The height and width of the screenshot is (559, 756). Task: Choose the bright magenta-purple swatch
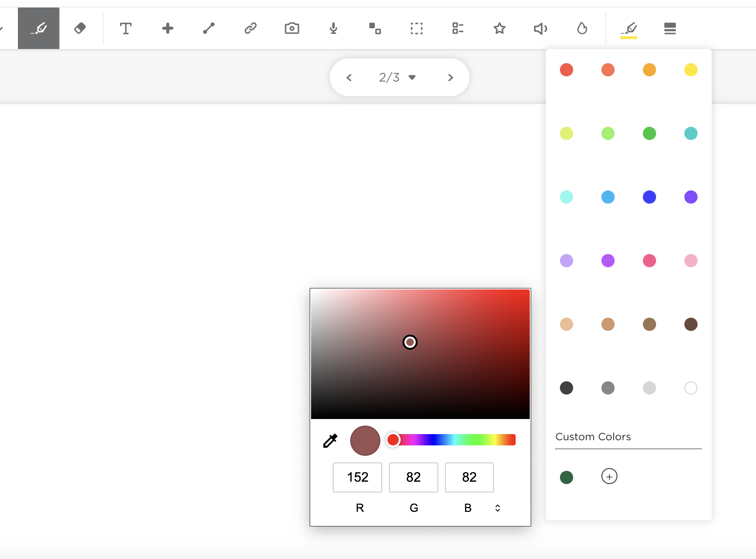click(608, 261)
